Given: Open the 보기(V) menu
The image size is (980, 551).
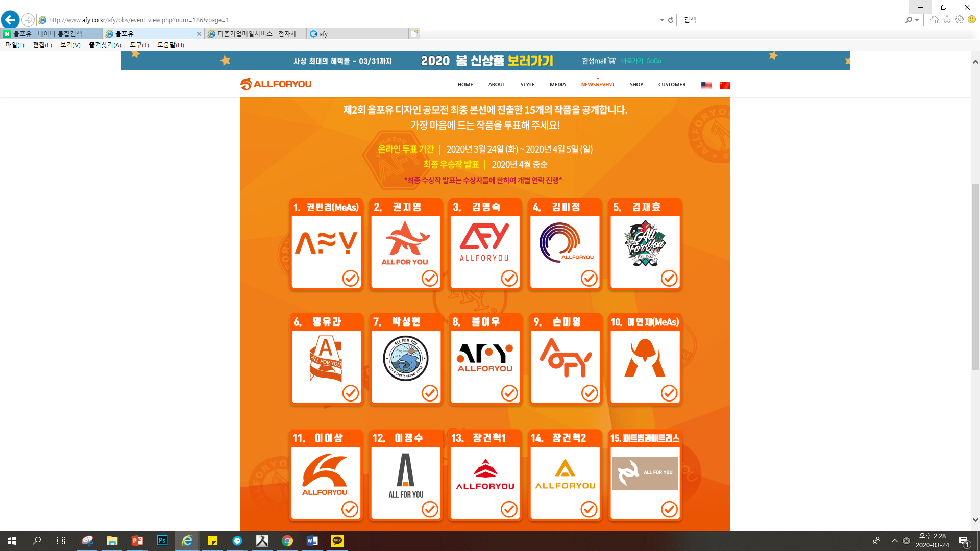Looking at the screenshot, I should [70, 45].
